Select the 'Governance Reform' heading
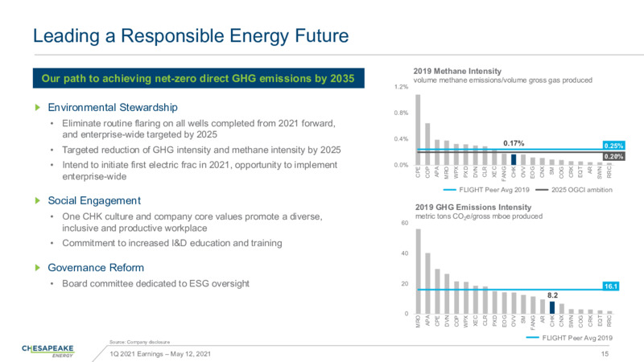Viewport: 644px width, 362px height. click(96, 268)
